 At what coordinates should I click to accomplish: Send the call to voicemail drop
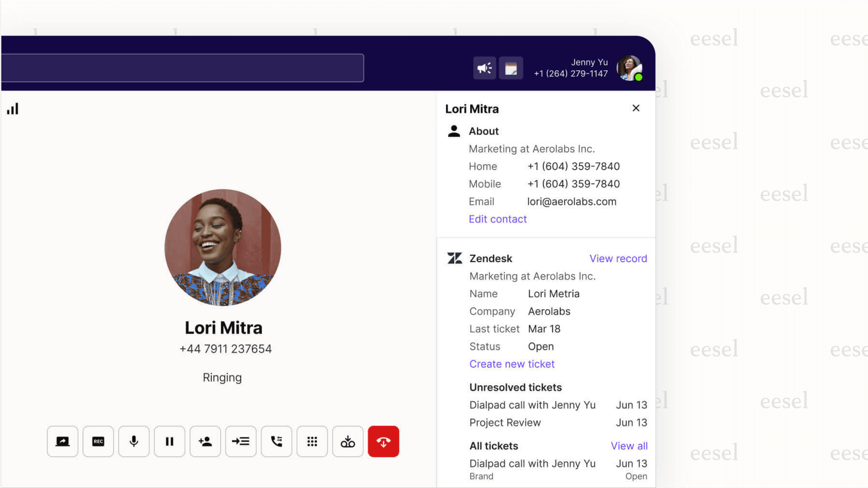click(347, 442)
